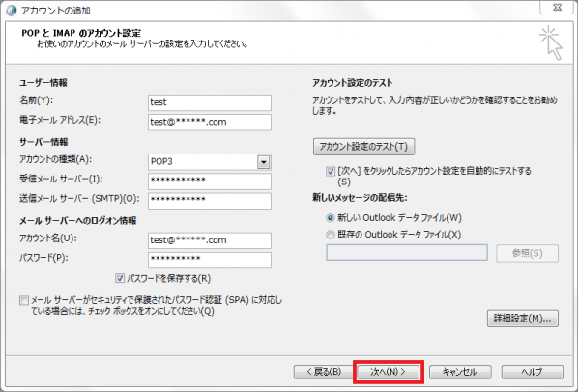Click the 電子メール アドレス(E) input field
Viewport: 578px width, 392px height.
pyautogui.click(x=210, y=123)
